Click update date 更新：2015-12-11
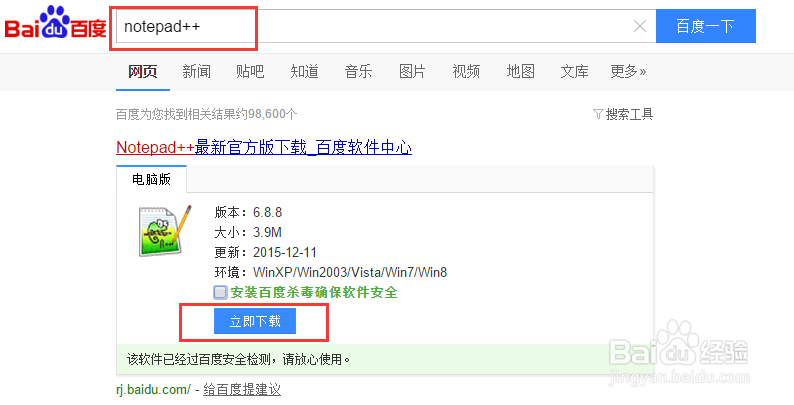794x405 pixels. tap(265, 252)
